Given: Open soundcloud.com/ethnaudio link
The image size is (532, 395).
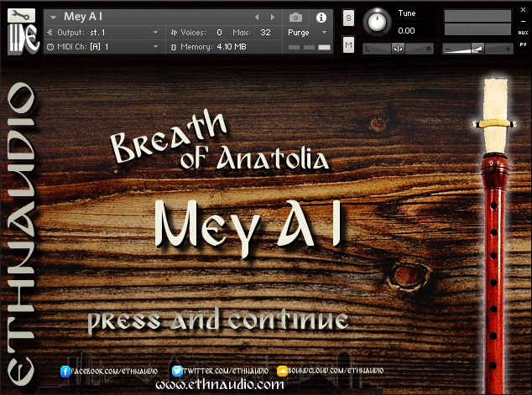Looking at the screenshot, I should 336,371.
